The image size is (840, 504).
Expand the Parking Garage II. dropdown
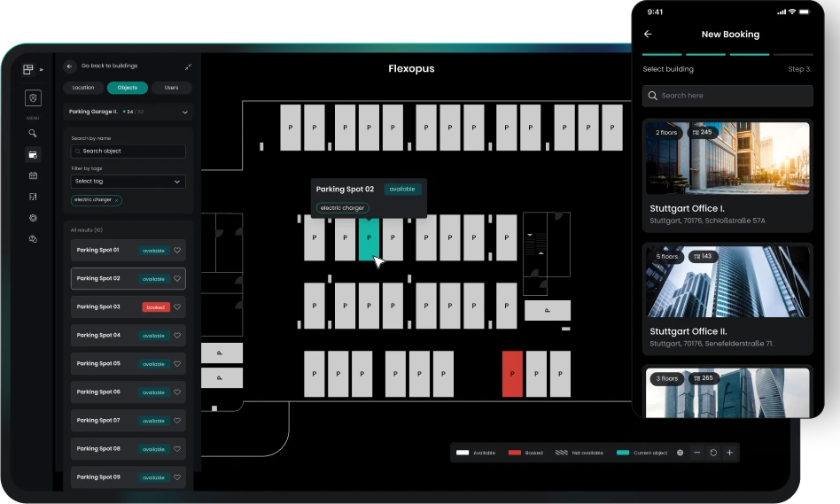pyautogui.click(x=184, y=112)
